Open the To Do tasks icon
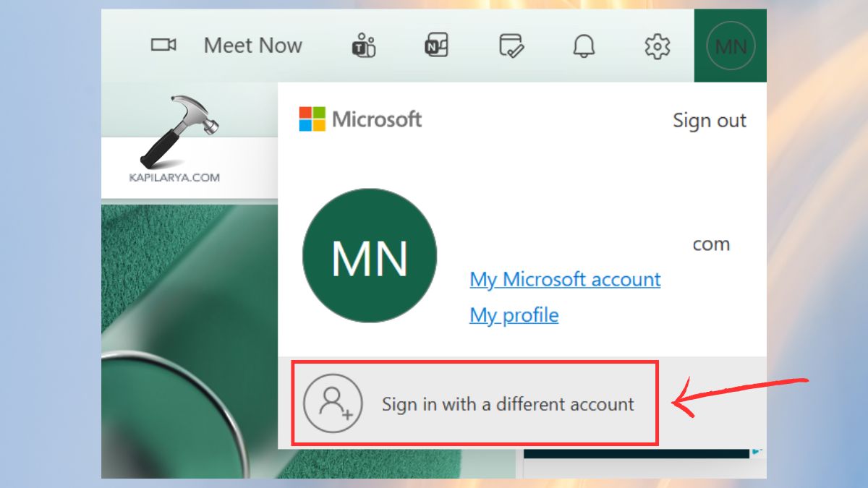The image size is (868, 488). (x=511, y=45)
